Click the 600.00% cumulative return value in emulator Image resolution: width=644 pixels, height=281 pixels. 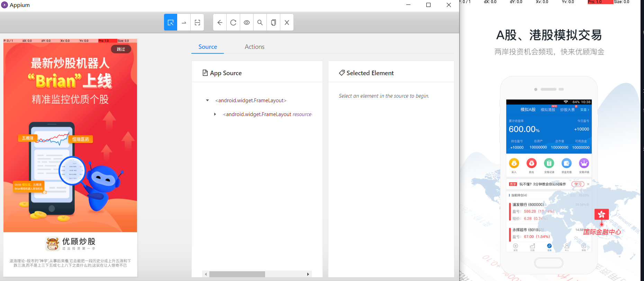(524, 129)
